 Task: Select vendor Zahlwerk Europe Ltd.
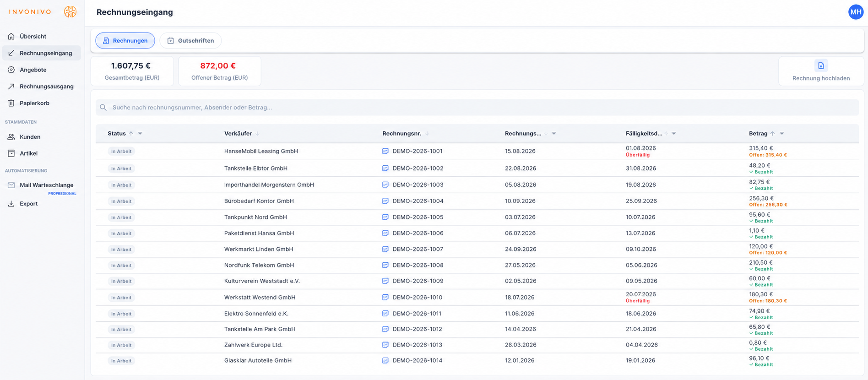(253, 345)
